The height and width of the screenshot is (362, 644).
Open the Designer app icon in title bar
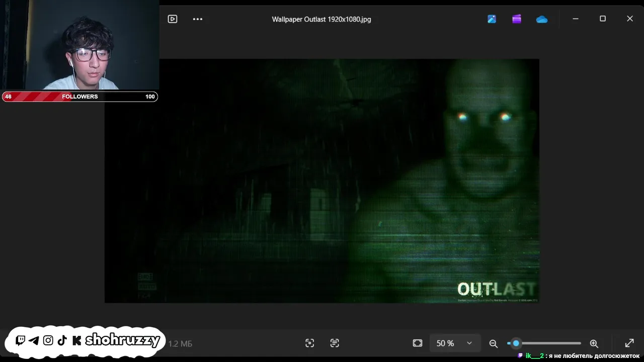tap(492, 19)
